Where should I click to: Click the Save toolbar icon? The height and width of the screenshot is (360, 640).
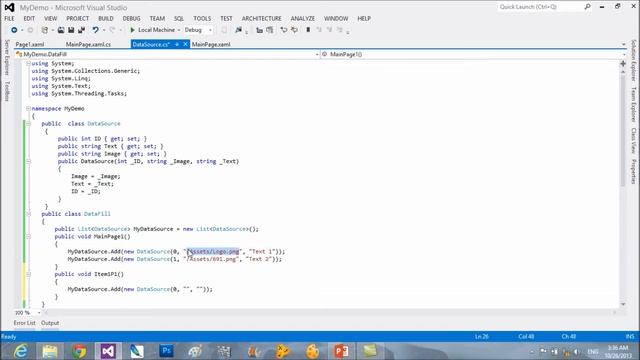pyautogui.click(x=71, y=30)
